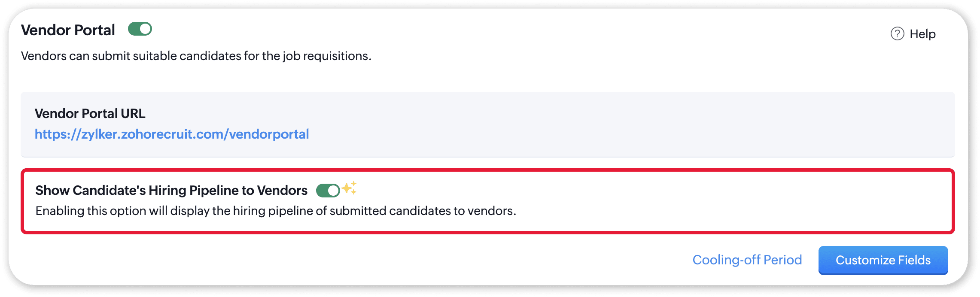
Task: Select the Vendor Portal heading text
Action: 68,30
